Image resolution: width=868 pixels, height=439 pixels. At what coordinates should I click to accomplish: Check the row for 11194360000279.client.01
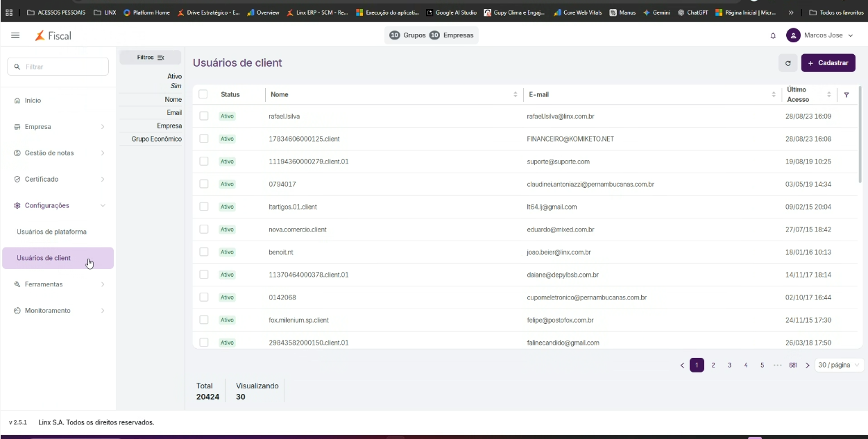point(204,161)
